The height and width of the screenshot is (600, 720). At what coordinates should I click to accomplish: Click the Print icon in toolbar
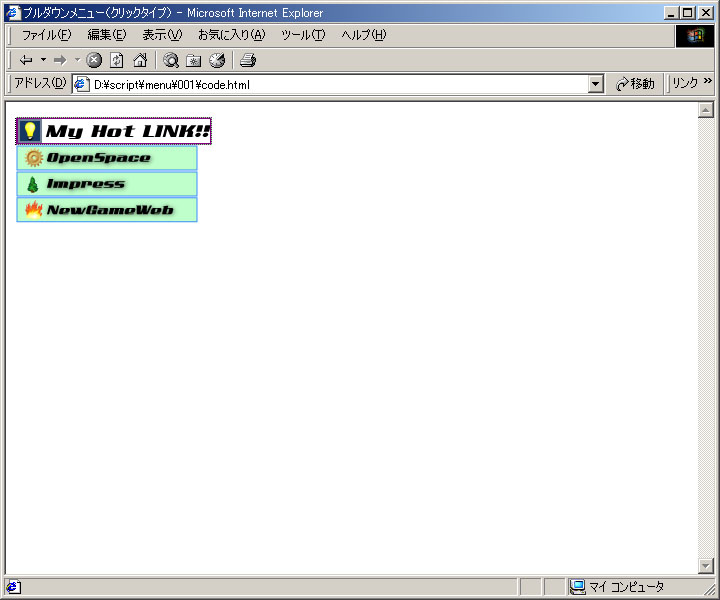248,60
